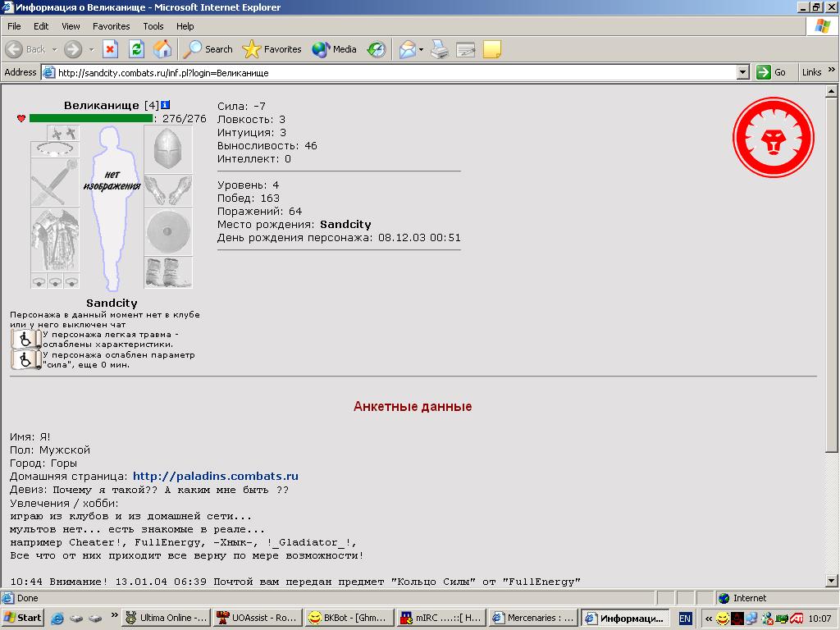The image size is (840, 630).
Task: Click the 'Анкетные данные' heading
Action: click(x=413, y=406)
